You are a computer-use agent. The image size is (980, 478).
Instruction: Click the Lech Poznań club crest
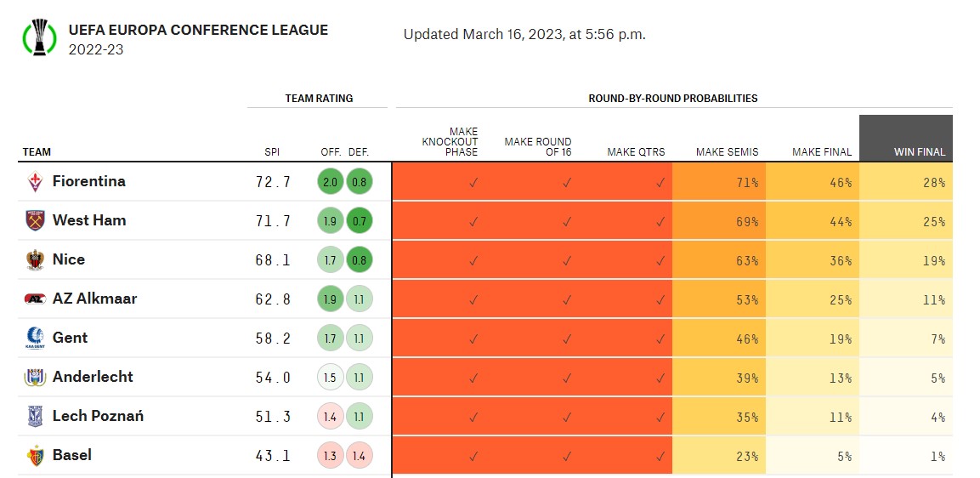[x=35, y=416]
